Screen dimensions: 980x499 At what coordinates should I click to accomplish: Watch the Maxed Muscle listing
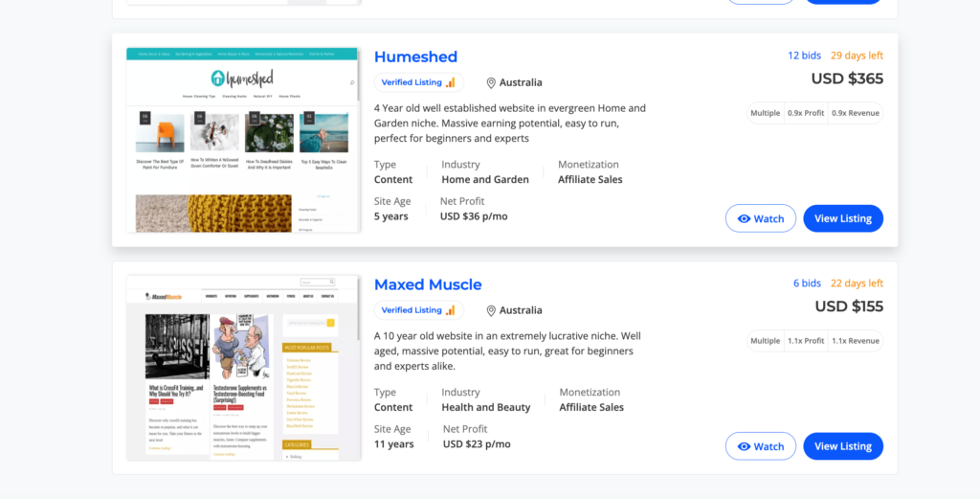click(x=760, y=446)
